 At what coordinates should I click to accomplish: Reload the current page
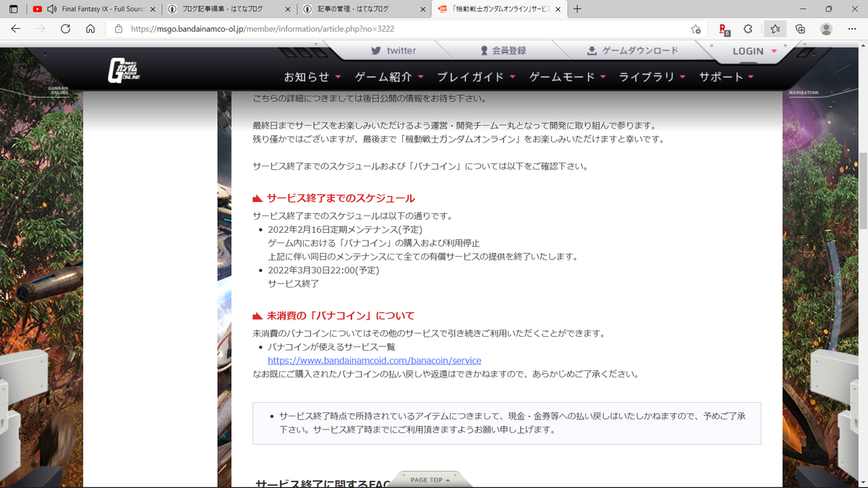coord(65,29)
